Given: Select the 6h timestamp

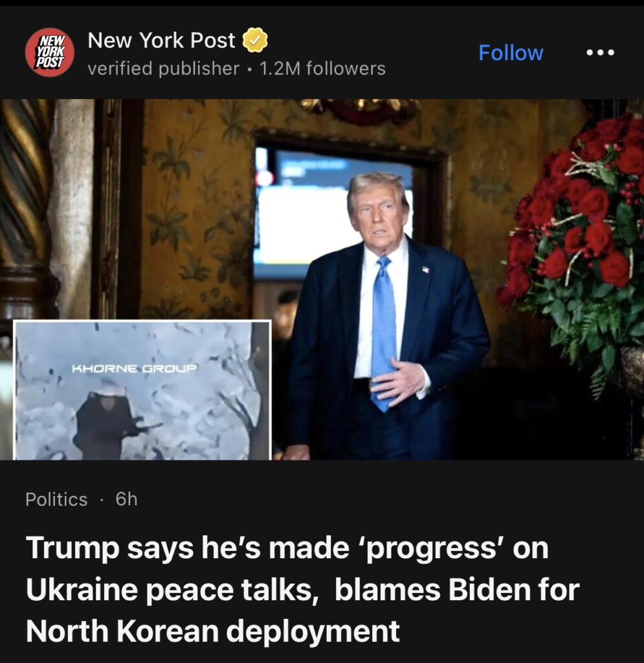Looking at the screenshot, I should (126, 499).
